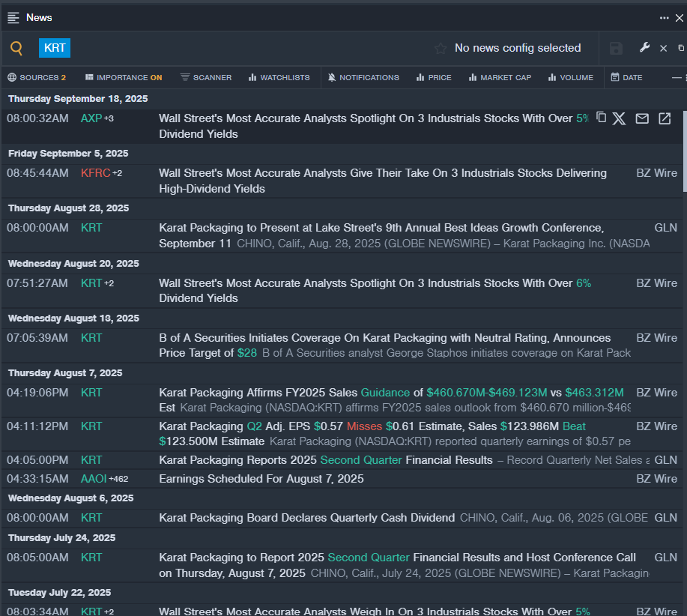The image size is (687, 616).
Task: Click the AAOI ticker in earnings row
Action: pos(94,479)
